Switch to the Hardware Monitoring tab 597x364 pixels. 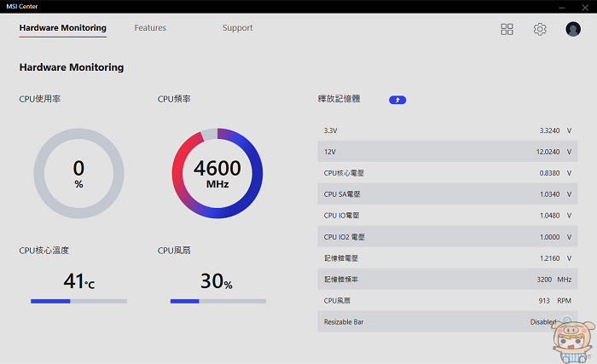[63, 28]
